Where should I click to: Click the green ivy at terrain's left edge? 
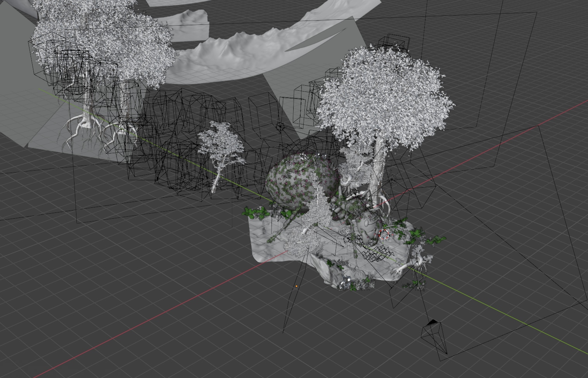256,212
